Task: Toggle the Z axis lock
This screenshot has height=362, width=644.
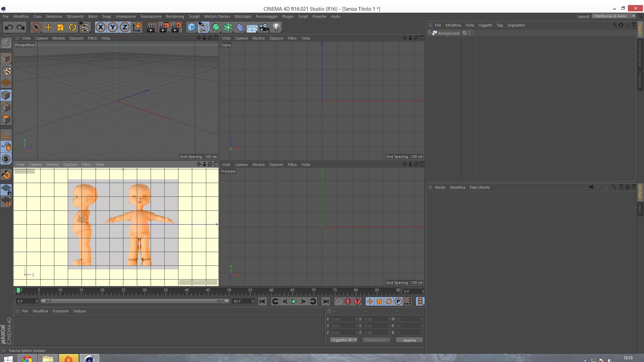Action: 124,27
